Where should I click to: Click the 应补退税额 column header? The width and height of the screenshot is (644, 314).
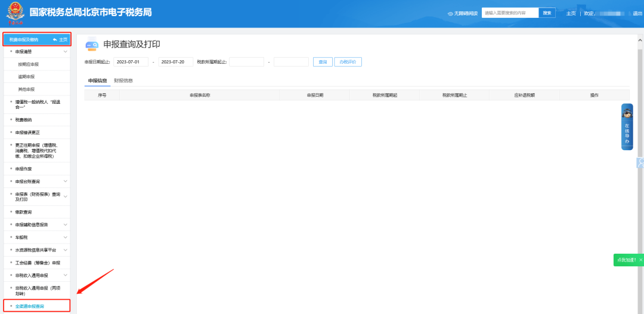click(525, 95)
